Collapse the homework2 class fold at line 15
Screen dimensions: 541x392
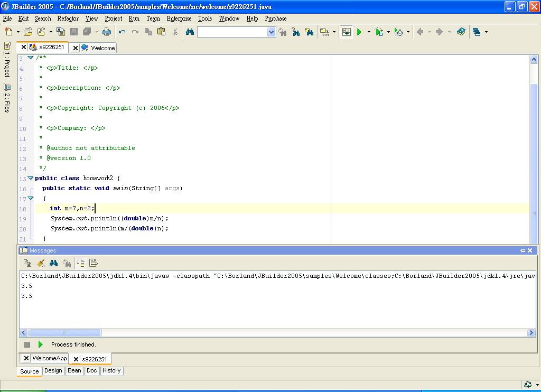click(30, 178)
